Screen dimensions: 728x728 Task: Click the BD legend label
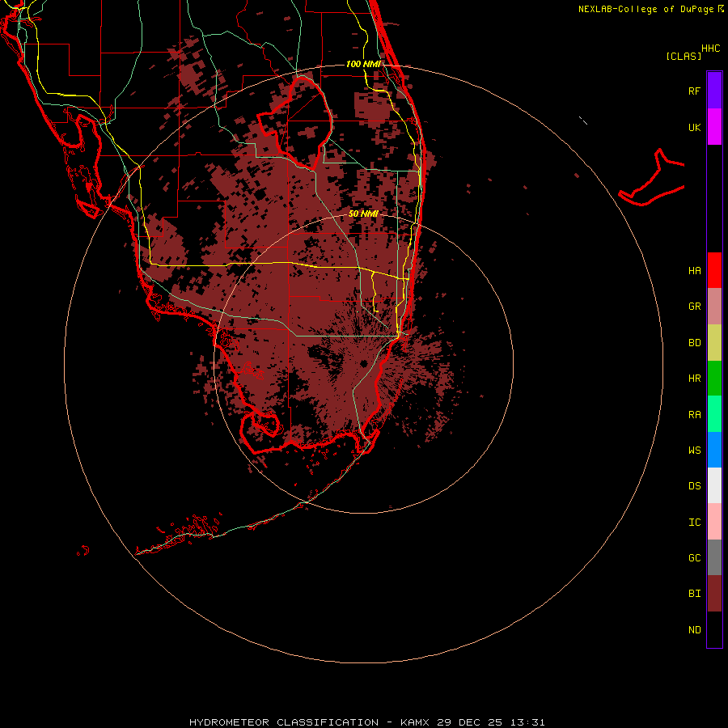click(x=694, y=343)
